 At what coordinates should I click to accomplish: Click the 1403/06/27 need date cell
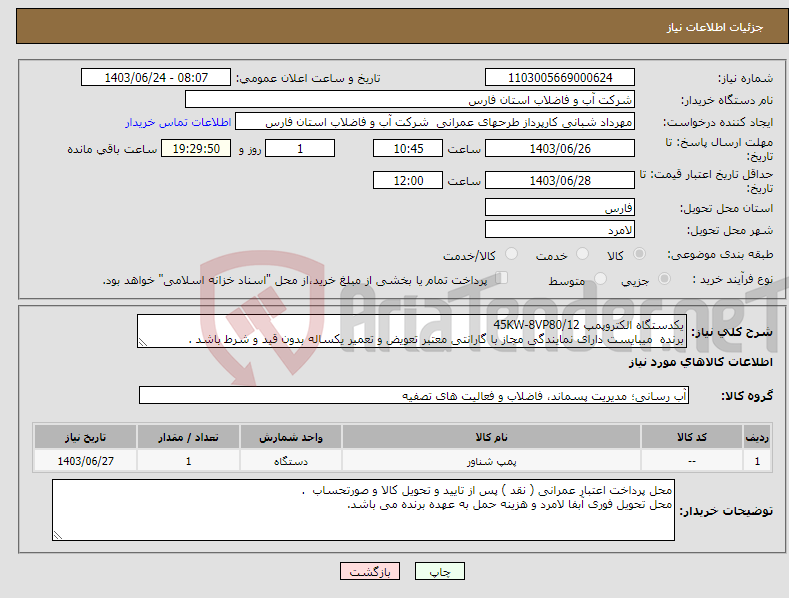tap(86, 461)
